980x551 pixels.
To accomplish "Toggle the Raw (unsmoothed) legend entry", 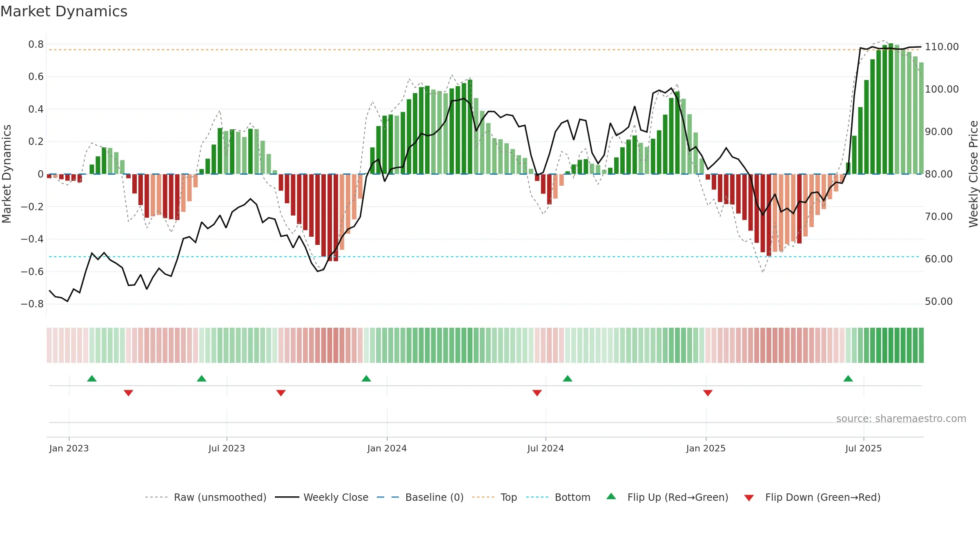I will tap(205, 497).
